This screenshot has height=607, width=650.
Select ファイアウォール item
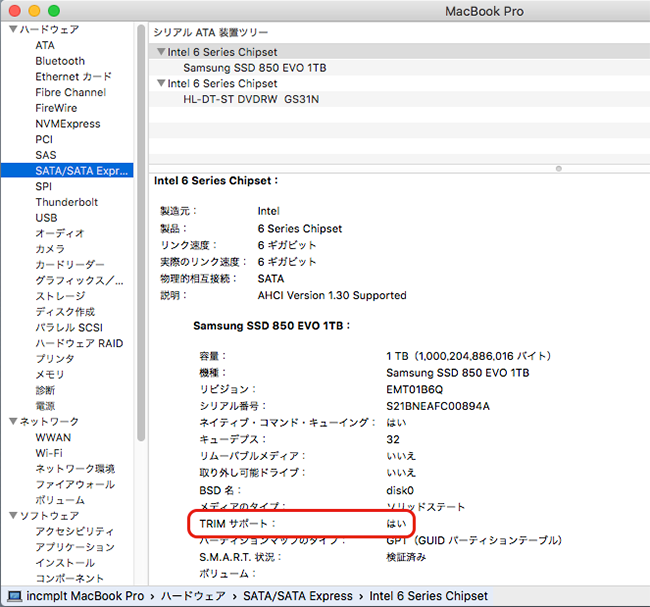(75, 484)
